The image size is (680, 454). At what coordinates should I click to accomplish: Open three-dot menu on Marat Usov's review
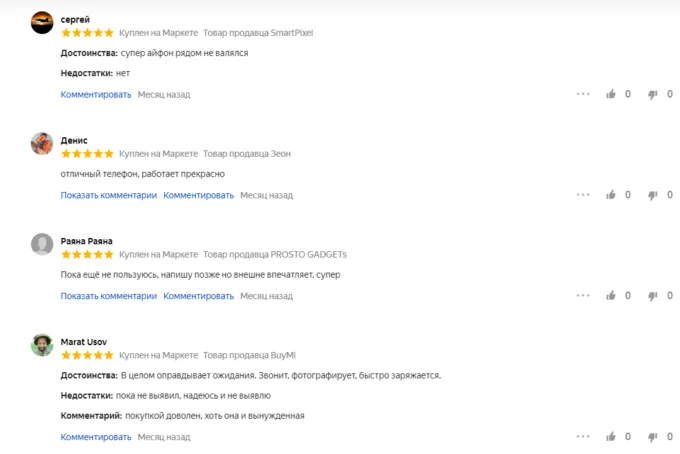pyautogui.click(x=583, y=437)
